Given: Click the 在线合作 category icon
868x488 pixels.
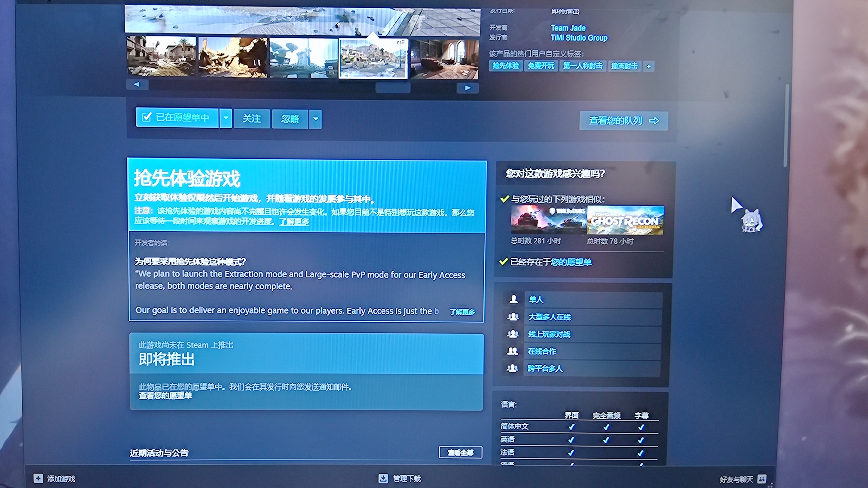Looking at the screenshot, I should tap(512, 351).
